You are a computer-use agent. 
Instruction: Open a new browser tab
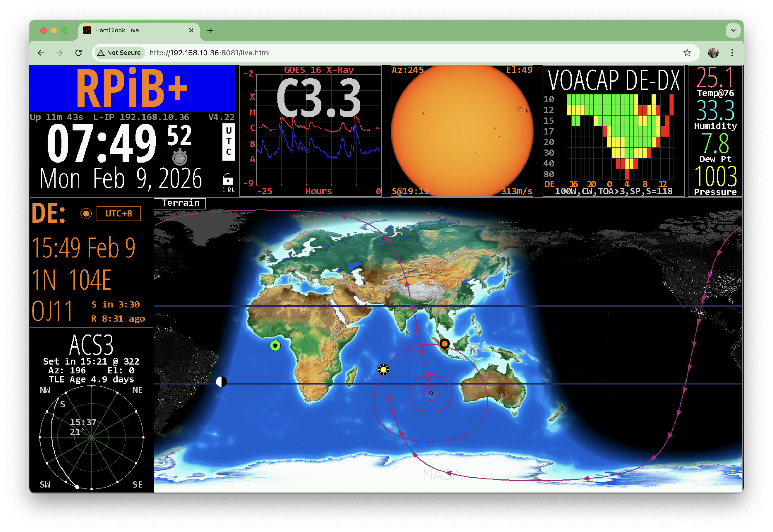click(210, 30)
